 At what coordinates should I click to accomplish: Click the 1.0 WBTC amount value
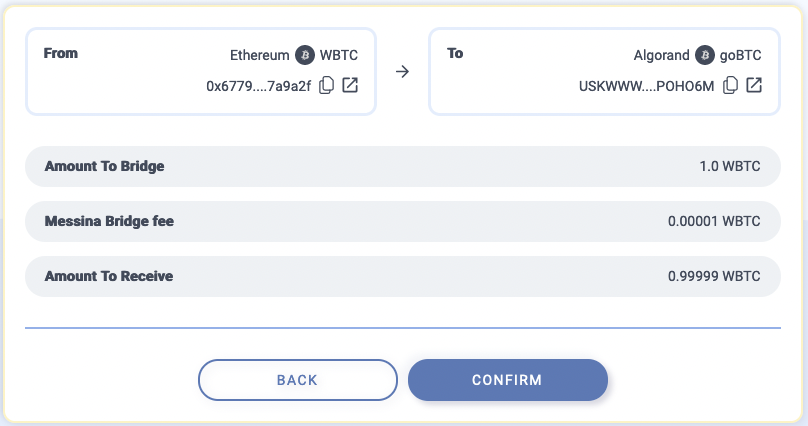[x=730, y=166]
